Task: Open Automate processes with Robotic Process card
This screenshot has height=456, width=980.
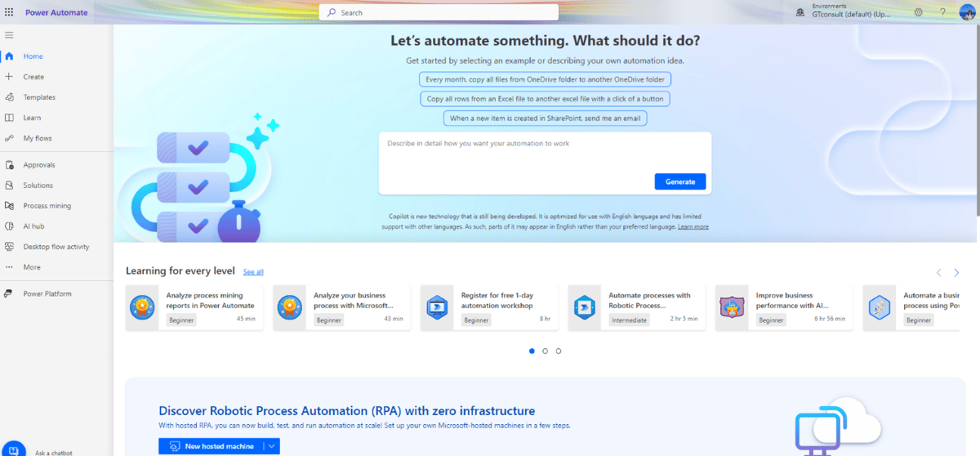Action: pyautogui.click(x=637, y=308)
